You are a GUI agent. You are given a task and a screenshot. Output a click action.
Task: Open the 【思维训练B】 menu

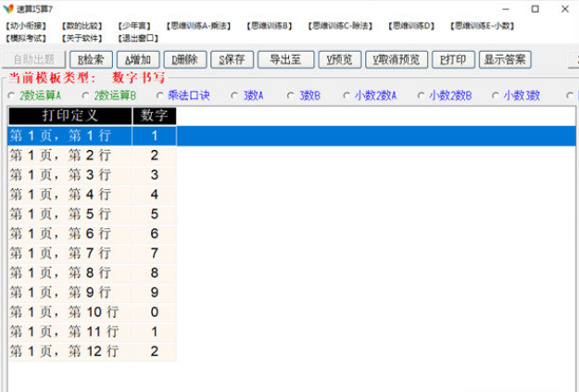(x=270, y=26)
